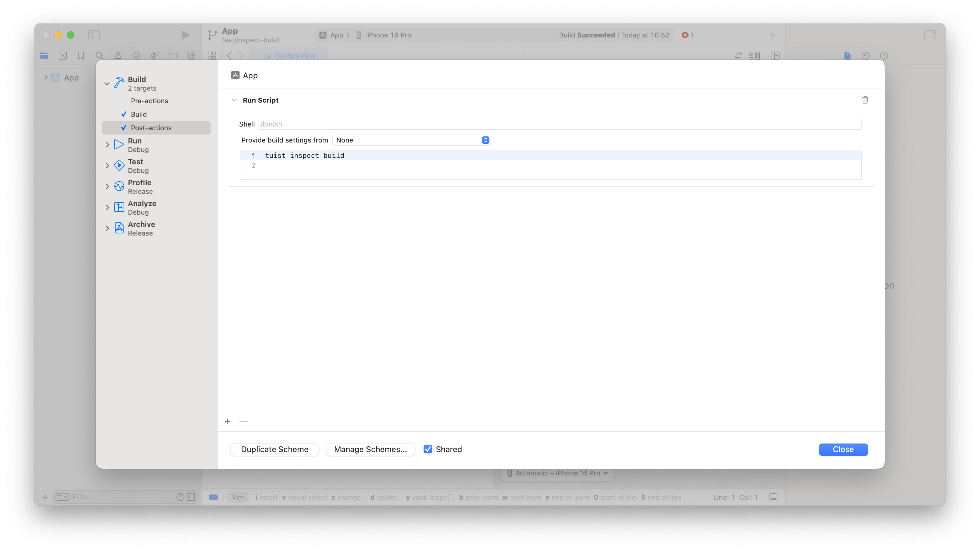980x551 pixels.
Task: Open the issue navigator warning icon
Action: [118, 56]
